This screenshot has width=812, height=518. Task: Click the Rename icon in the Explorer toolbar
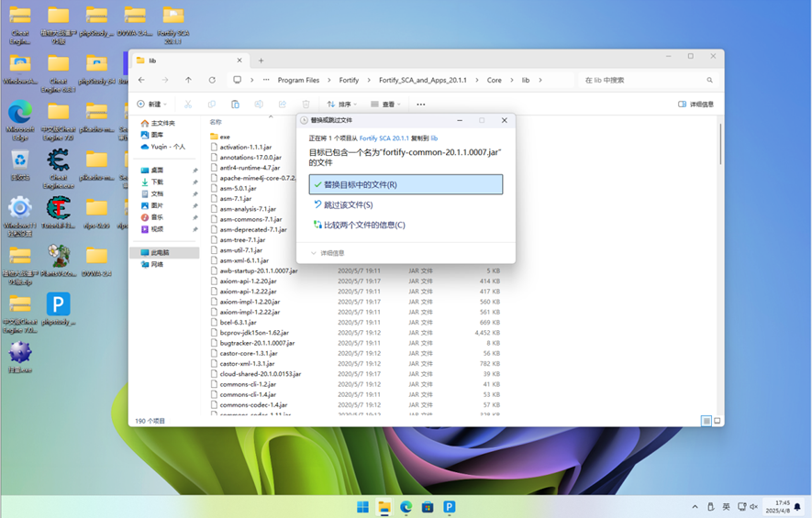pyautogui.click(x=259, y=104)
